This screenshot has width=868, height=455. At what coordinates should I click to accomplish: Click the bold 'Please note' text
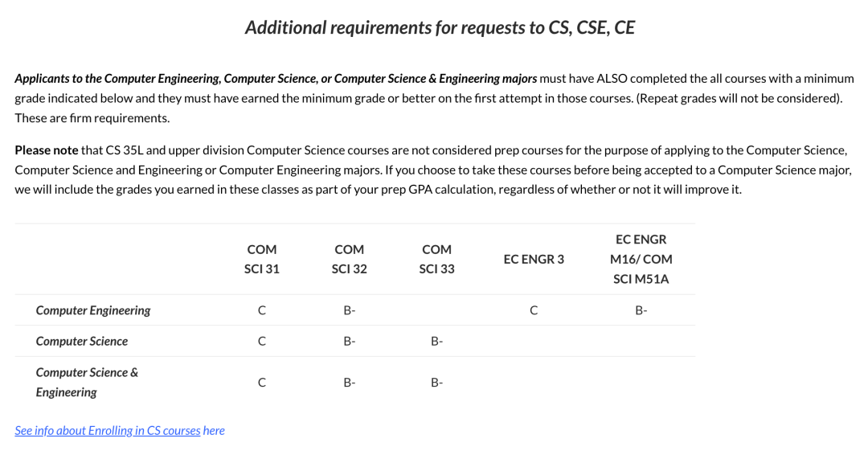[x=47, y=150]
